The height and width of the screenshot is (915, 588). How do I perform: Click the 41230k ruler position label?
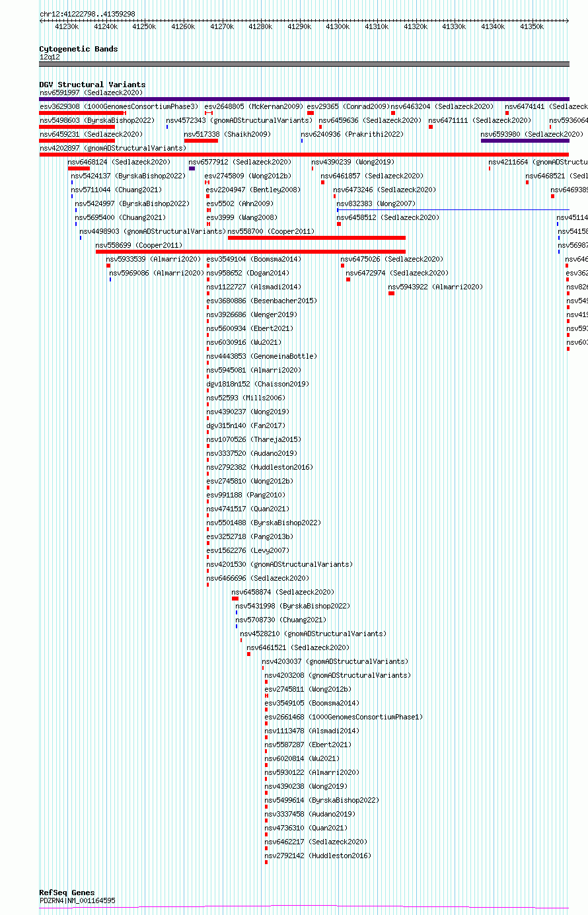pos(66,26)
